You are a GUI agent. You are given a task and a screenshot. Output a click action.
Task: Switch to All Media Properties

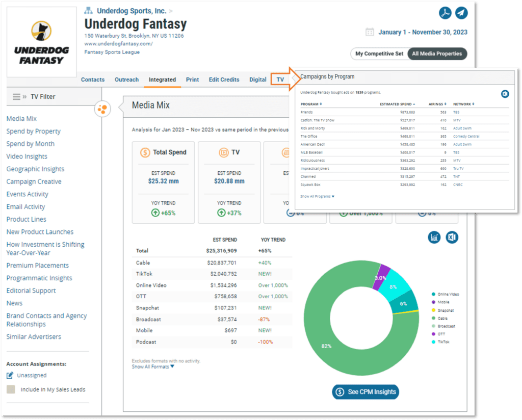click(437, 54)
